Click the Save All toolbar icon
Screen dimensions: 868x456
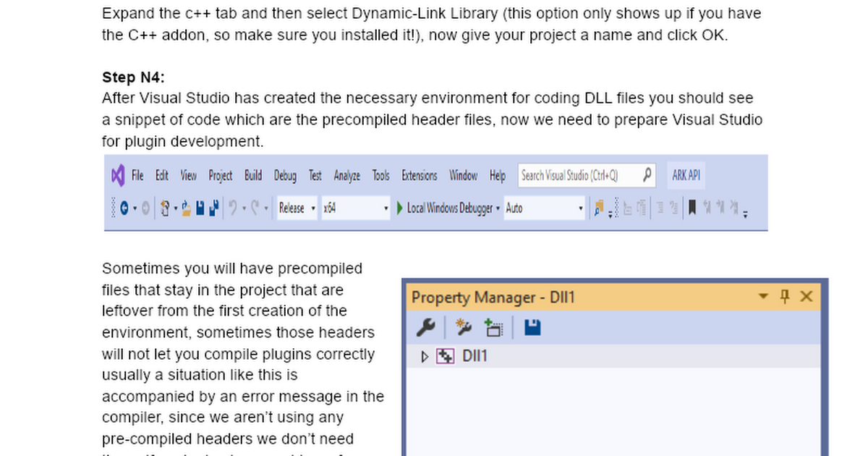tap(213, 208)
